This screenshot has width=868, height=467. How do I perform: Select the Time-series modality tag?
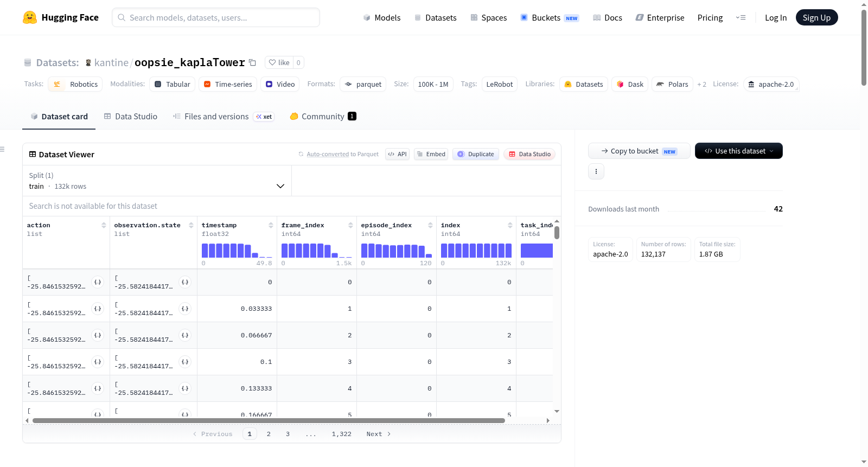[x=228, y=85]
